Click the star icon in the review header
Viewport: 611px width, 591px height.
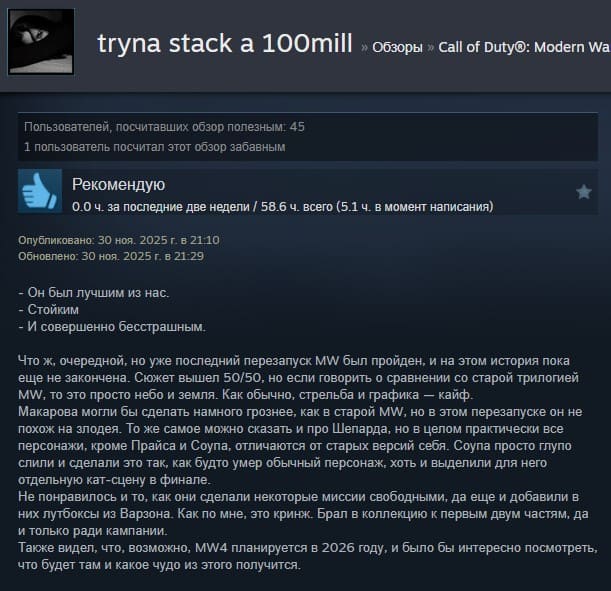point(583,192)
